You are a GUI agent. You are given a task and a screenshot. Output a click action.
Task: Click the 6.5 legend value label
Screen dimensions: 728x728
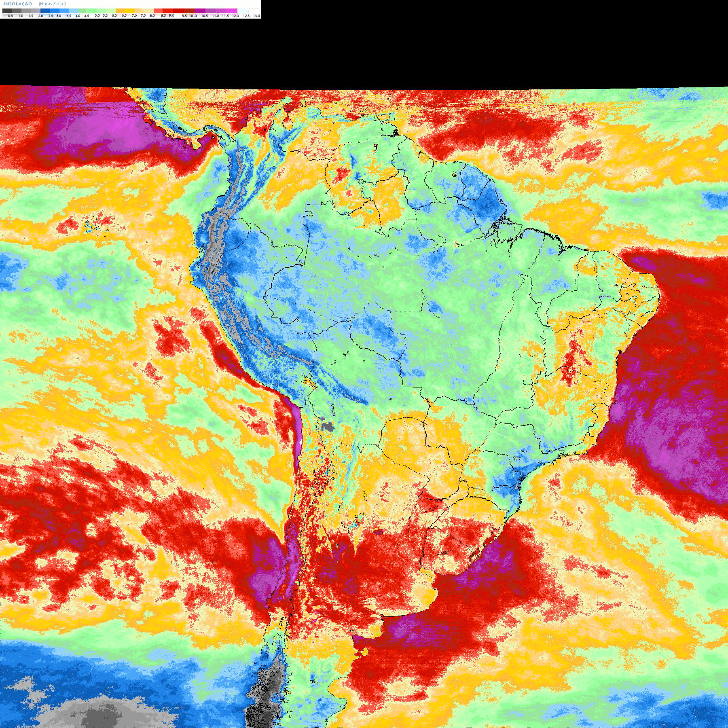click(x=124, y=15)
